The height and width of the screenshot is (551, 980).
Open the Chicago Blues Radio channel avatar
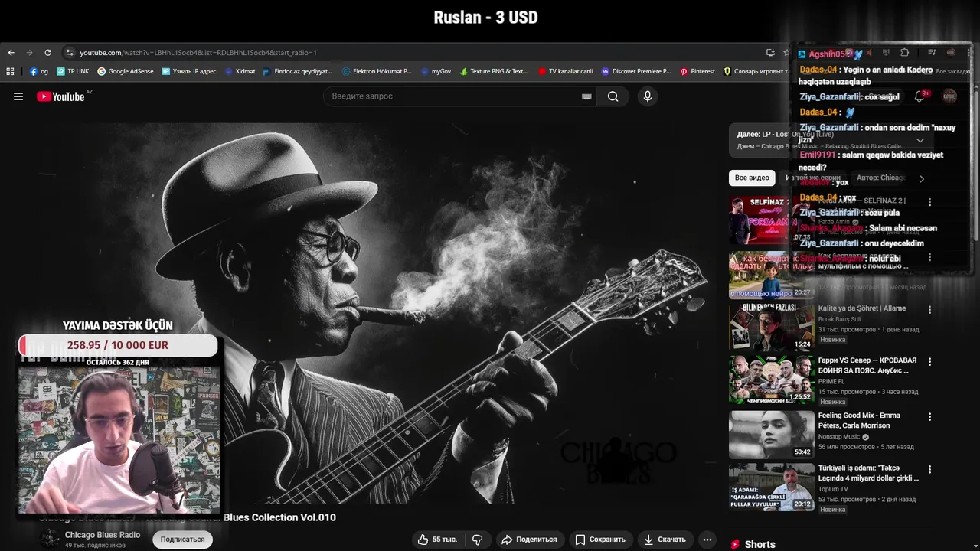pyautogui.click(x=50, y=539)
